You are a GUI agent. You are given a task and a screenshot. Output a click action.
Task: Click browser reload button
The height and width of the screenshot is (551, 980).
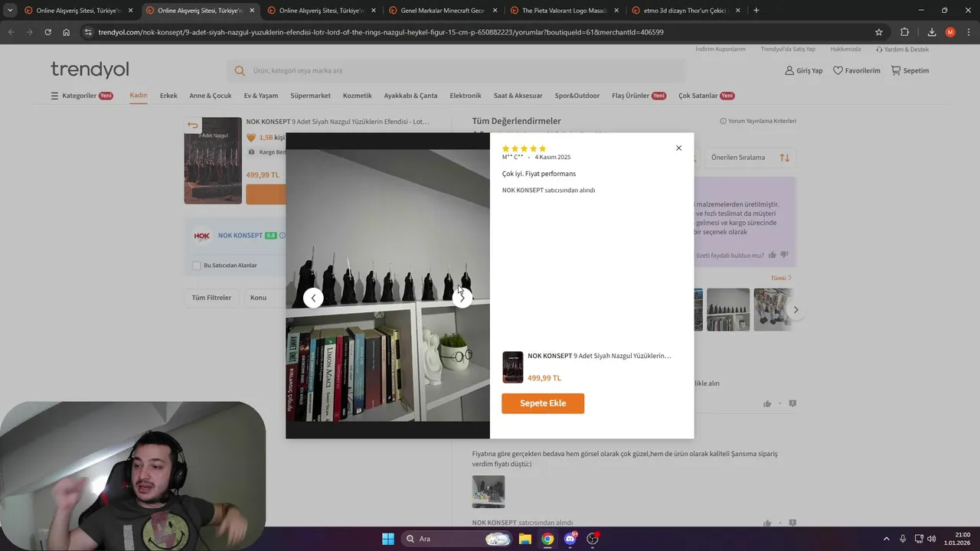tap(47, 32)
